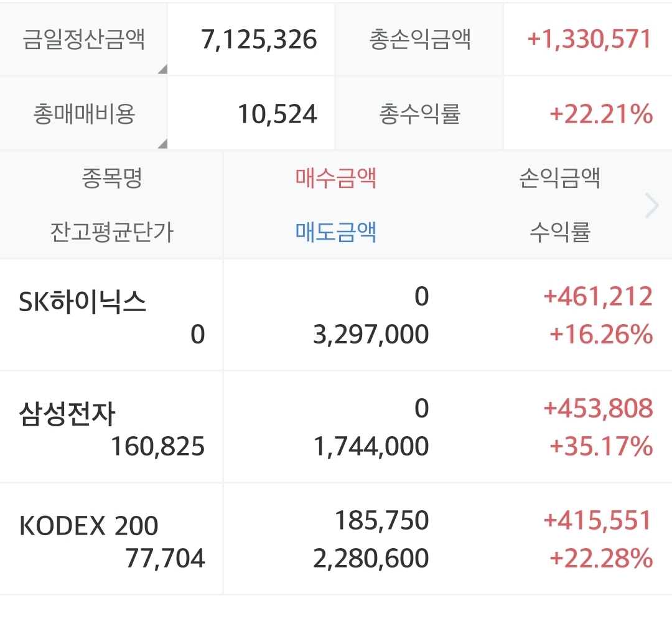Tap the right chevron beside 손익금액 header
This screenshot has height=626, width=672.
click(651, 205)
